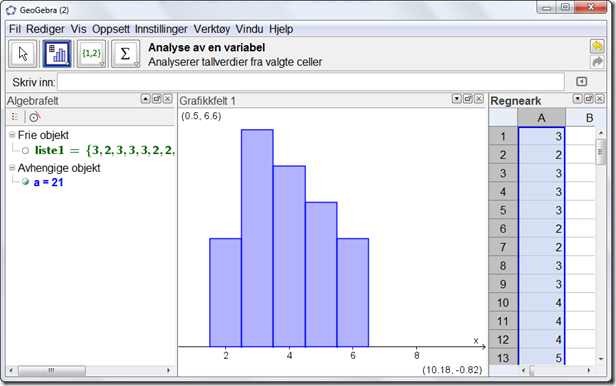Screen dimensions: 616x386
Task: Click cell A2 containing 2
Action: pyautogui.click(x=541, y=155)
